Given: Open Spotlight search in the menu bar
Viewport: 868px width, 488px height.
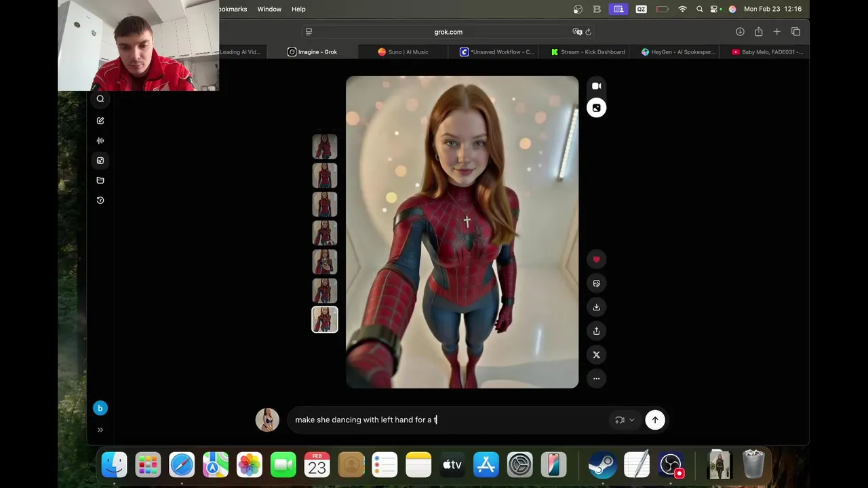Looking at the screenshot, I should (699, 9).
